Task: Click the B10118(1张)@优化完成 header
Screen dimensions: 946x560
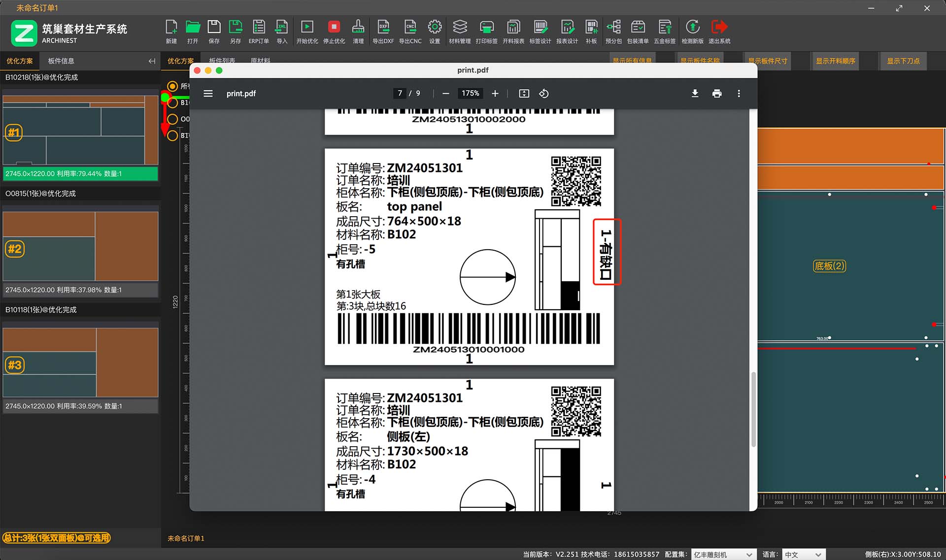Action: (41, 310)
